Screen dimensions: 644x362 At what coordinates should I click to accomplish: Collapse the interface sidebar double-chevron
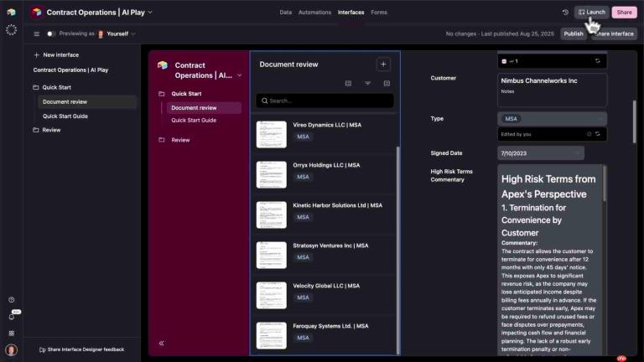(161, 343)
